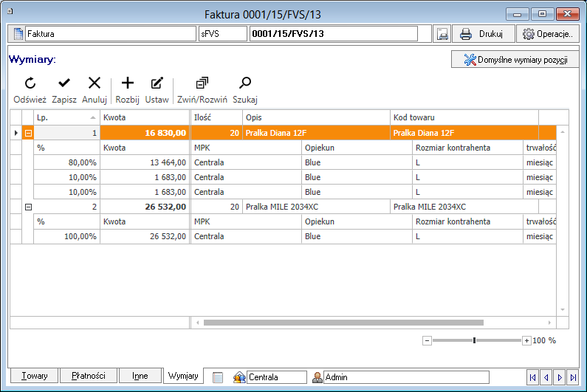This screenshot has height=392, width=587.
Task: Select the Wymiary tab
Action: pos(183,376)
